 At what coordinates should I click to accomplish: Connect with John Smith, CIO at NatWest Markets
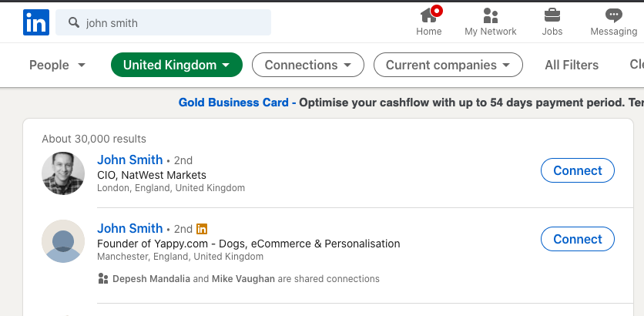577,170
